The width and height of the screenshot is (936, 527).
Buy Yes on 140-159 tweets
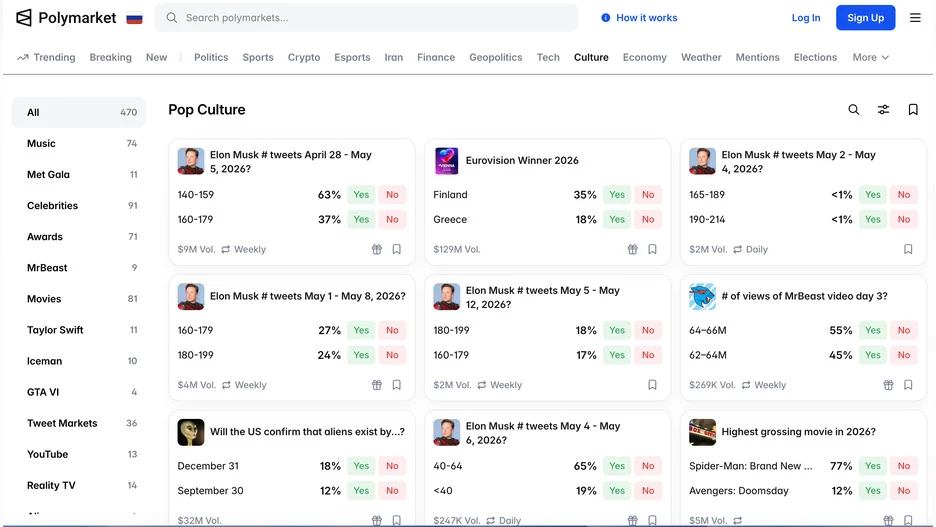click(361, 195)
